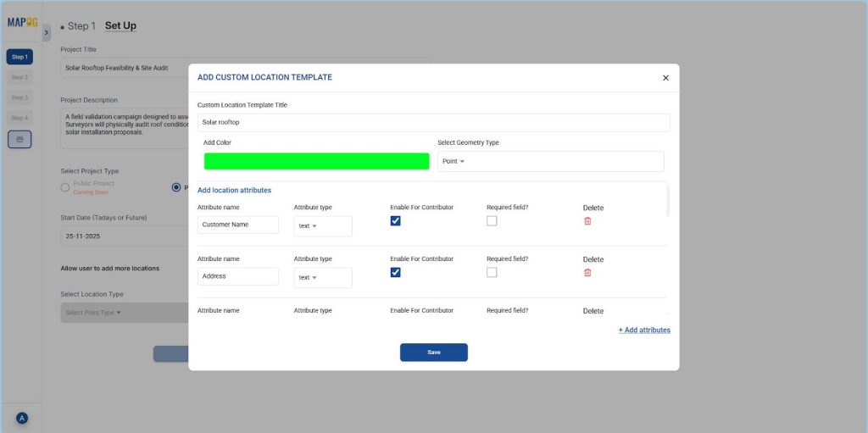Uncheck Enable For Contributor for Customer Name
The width and height of the screenshot is (868, 433).
coord(395,221)
